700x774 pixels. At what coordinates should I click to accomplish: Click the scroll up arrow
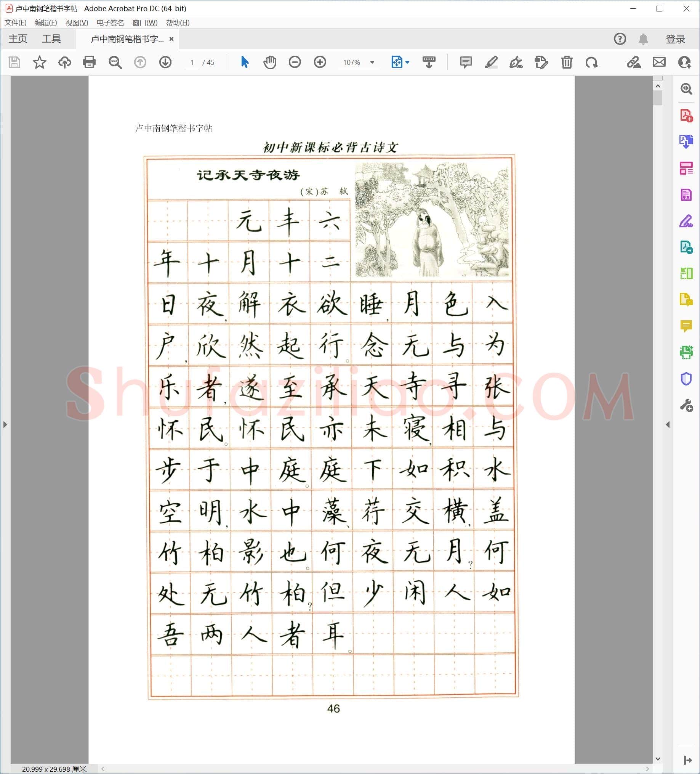coord(657,86)
